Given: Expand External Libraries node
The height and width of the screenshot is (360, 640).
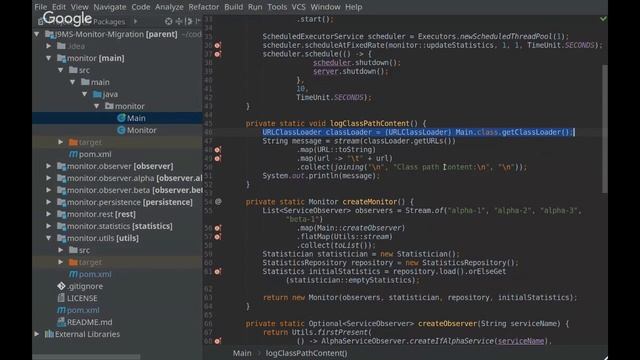Looking at the screenshot, I should [x=37, y=334].
